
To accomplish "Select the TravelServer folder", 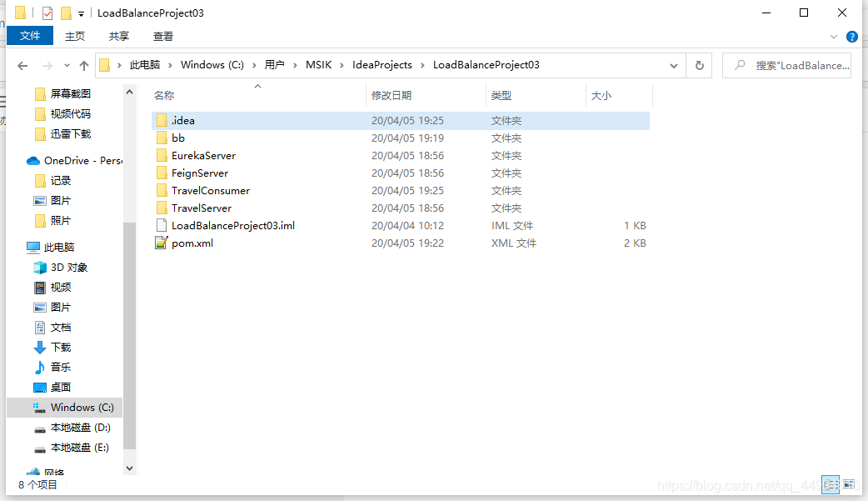I will 400,208.
